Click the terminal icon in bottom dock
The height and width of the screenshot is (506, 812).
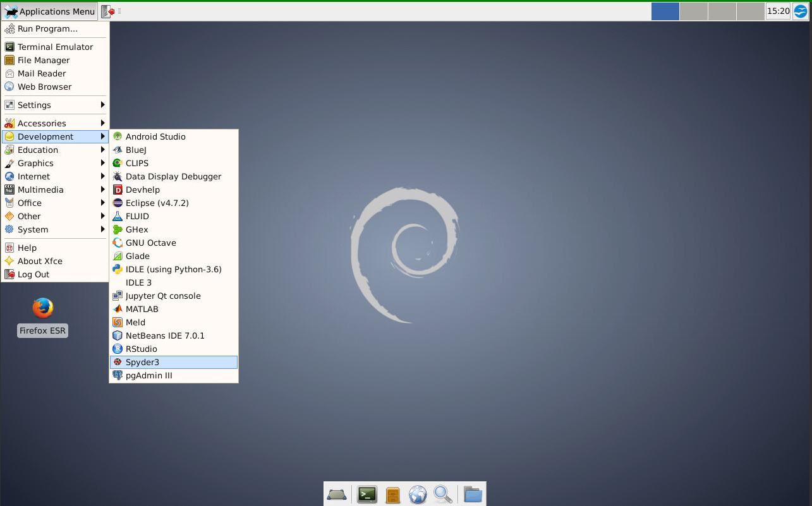[367, 494]
